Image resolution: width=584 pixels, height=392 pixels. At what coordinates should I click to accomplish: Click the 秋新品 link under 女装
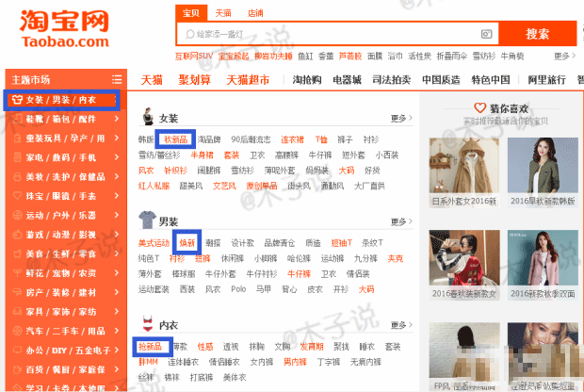tap(175, 139)
